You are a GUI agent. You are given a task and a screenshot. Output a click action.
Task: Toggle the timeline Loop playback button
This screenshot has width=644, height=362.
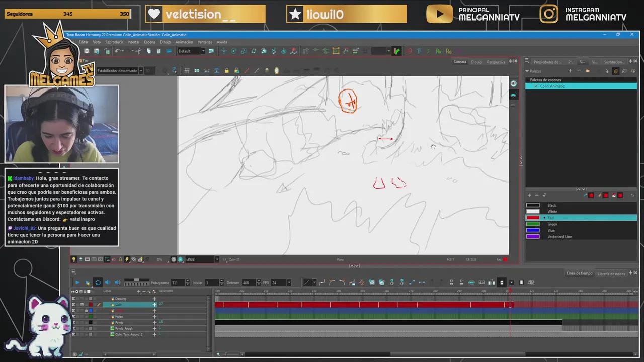click(x=98, y=283)
